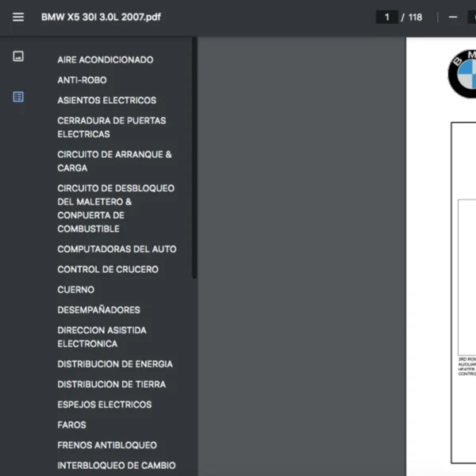Image resolution: width=476 pixels, height=476 pixels.
Task: Open CERRADURA DE PUERTAS ELECTRICAS bookmark
Action: 112,128
